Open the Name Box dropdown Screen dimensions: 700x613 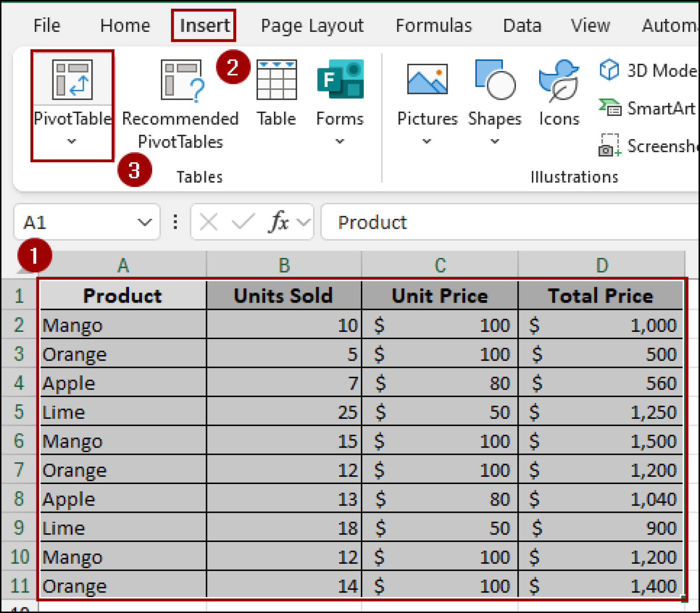145,222
